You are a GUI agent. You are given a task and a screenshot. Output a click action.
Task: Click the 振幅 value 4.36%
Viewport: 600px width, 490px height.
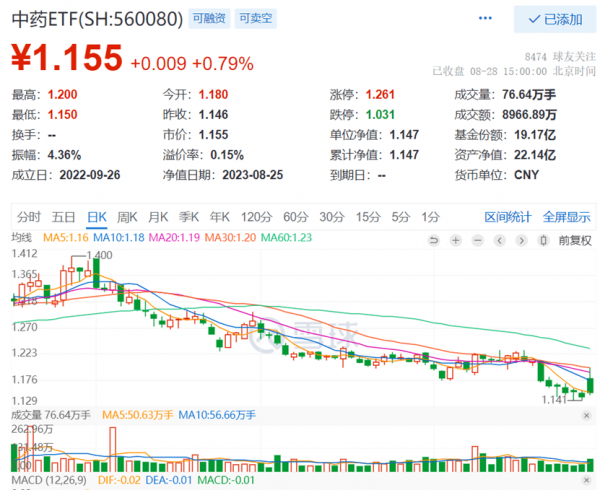[x=64, y=155]
